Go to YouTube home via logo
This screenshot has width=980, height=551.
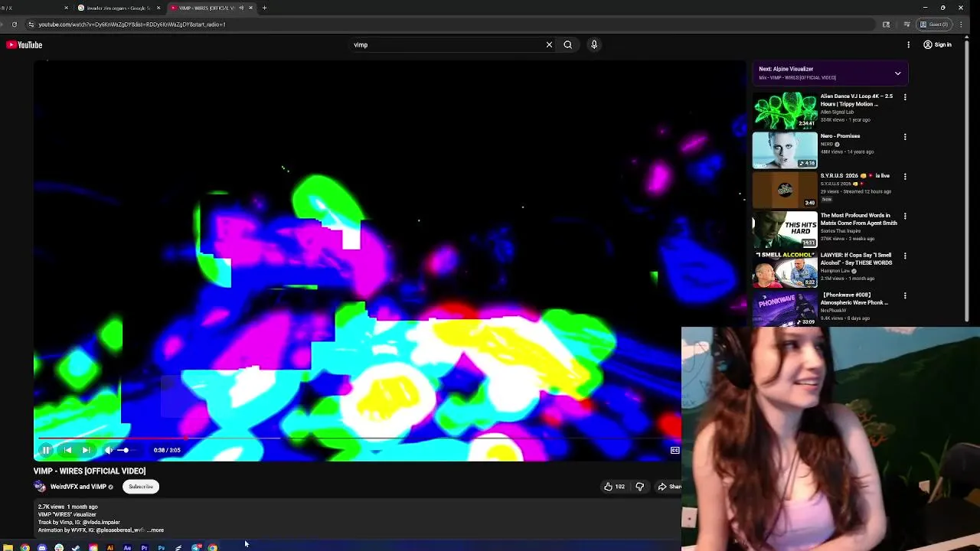[x=24, y=44]
